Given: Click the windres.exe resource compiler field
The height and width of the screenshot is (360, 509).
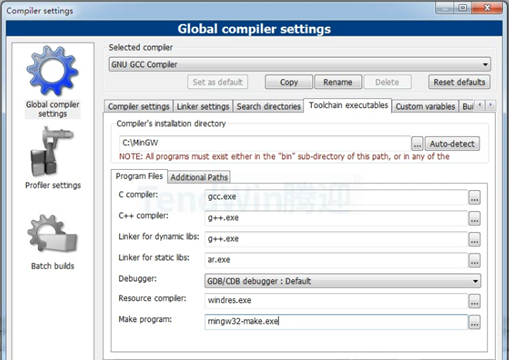Looking at the screenshot, I should pyautogui.click(x=336, y=301).
